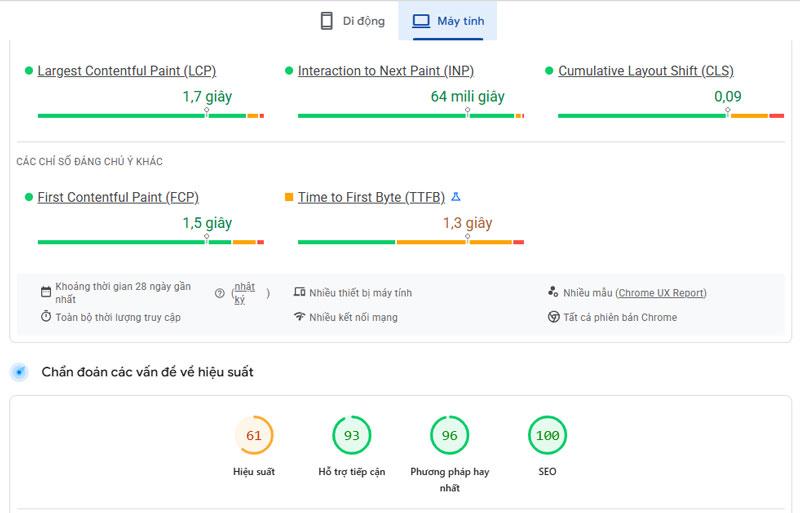The width and height of the screenshot is (800, 513).
Task: Click the SEO label under 100
Action: (x=547, y=472)
